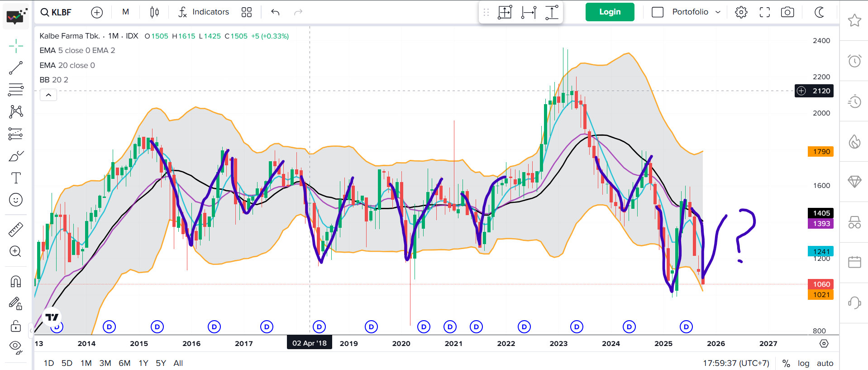Click the orange 1790 price label
Image resolution: width=868 pixels, height=370 pixels.
tap(821, 152)
